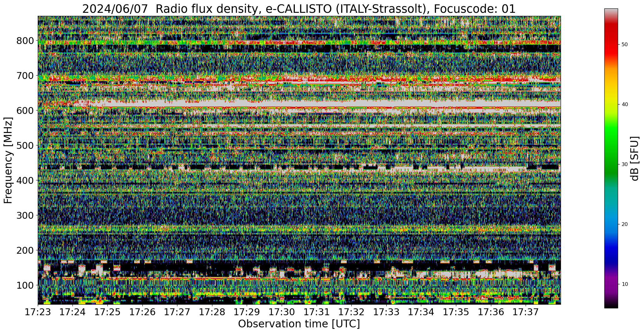The image size is (644, 333).
Task: Click the green region of the colorbar
Action: tap(611, 150)
